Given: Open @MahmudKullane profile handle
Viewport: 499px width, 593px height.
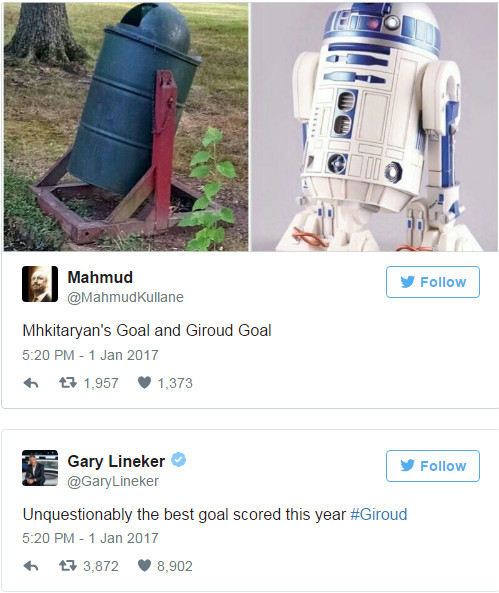Looking at the screenshot, I should [125, 297].
